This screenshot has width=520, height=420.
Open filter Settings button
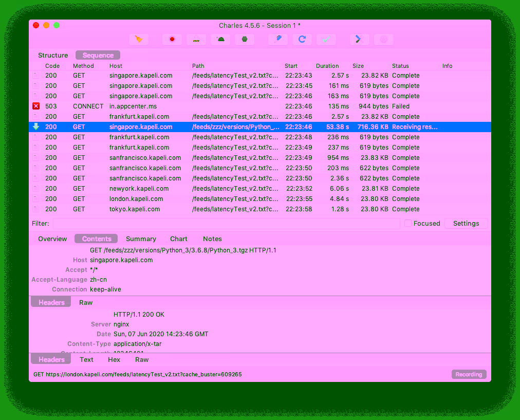[466, 223]
